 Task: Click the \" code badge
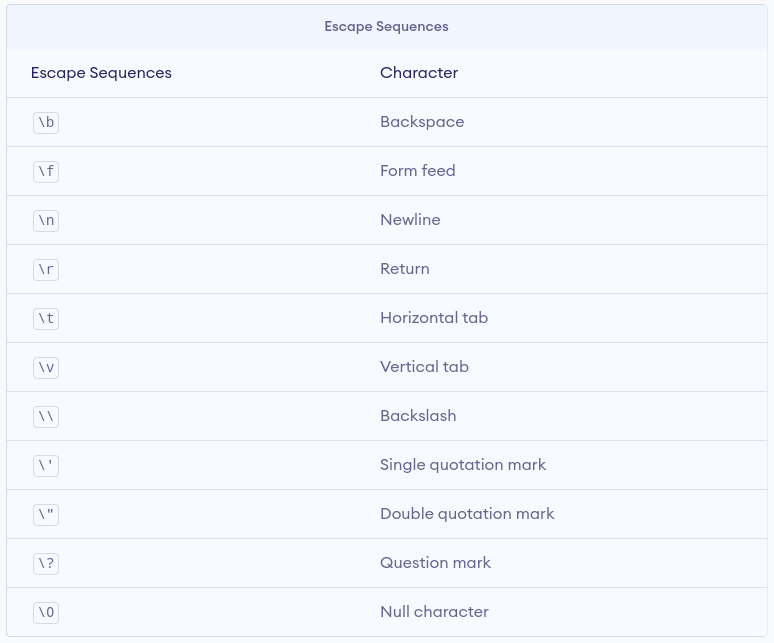[46, 515]
